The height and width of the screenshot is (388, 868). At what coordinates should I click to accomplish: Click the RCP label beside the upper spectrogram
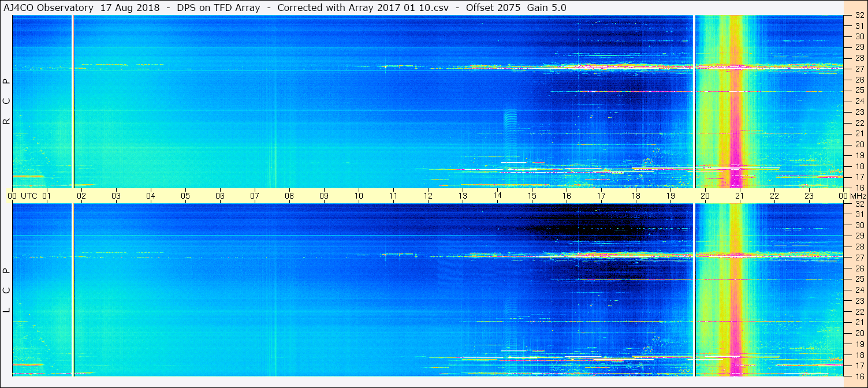click(6, 102)
